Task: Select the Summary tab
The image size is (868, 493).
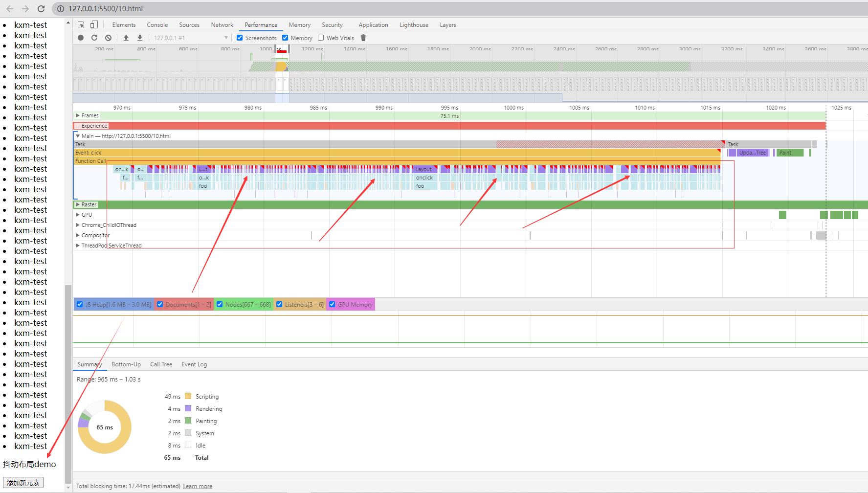Action: (89, 364)
